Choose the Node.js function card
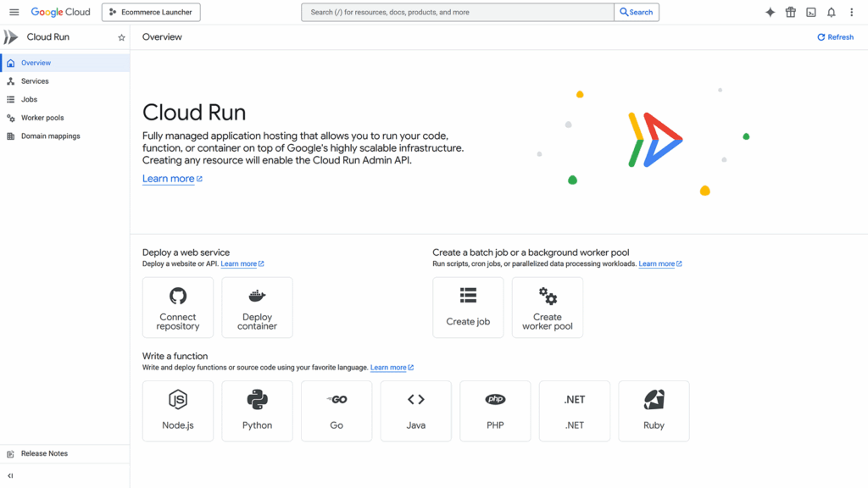868x488 pixels. tap(178, 411)
